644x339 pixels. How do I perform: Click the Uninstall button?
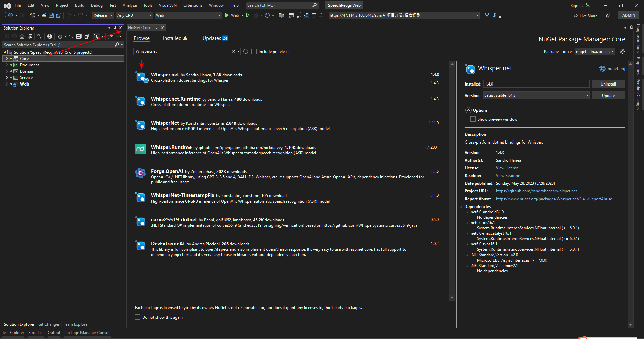pos(608,84)
